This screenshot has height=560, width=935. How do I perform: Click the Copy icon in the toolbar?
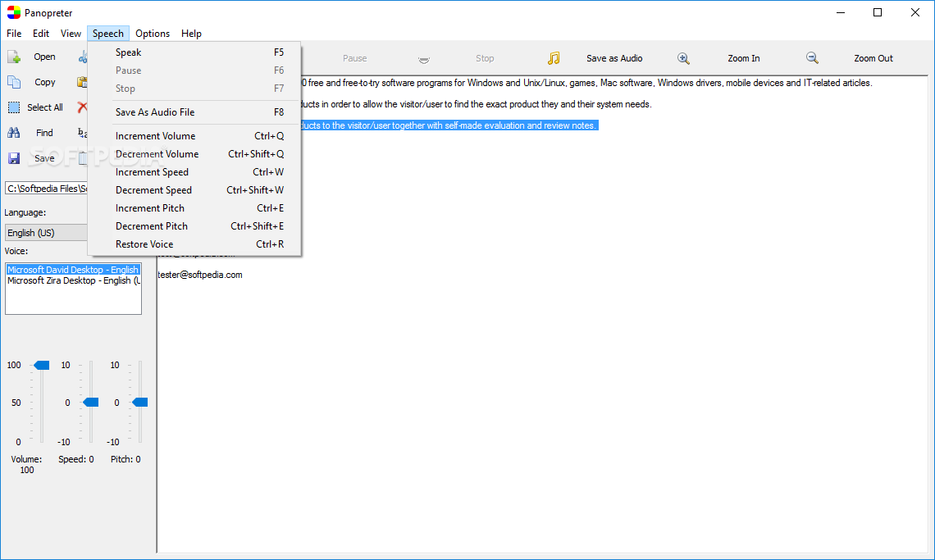tap(14, 82)
